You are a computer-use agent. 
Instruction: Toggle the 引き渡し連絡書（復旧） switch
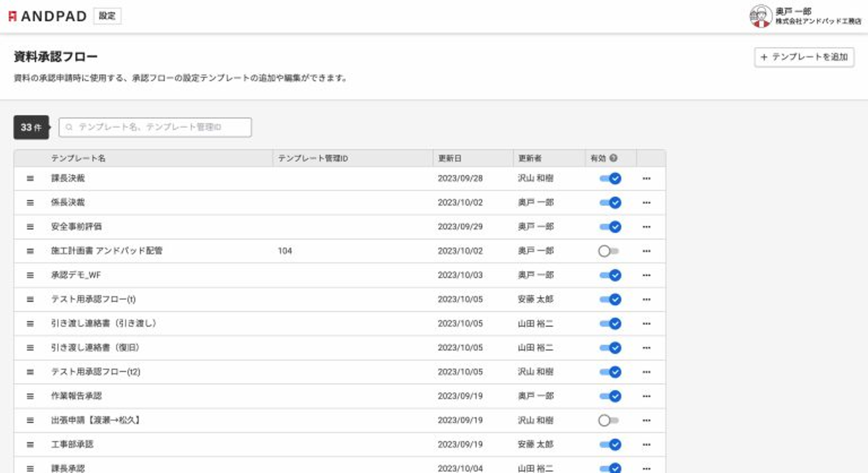(x=610, y=348)
